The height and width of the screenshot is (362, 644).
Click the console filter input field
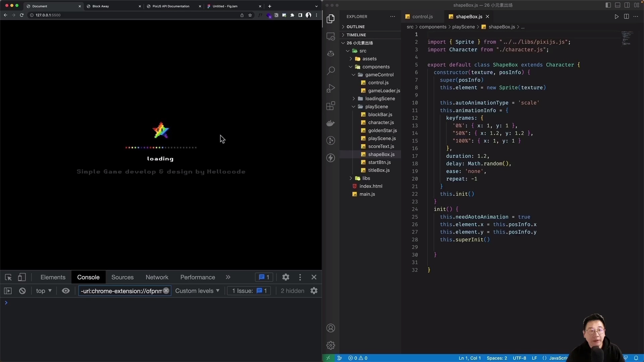(121, 291)
